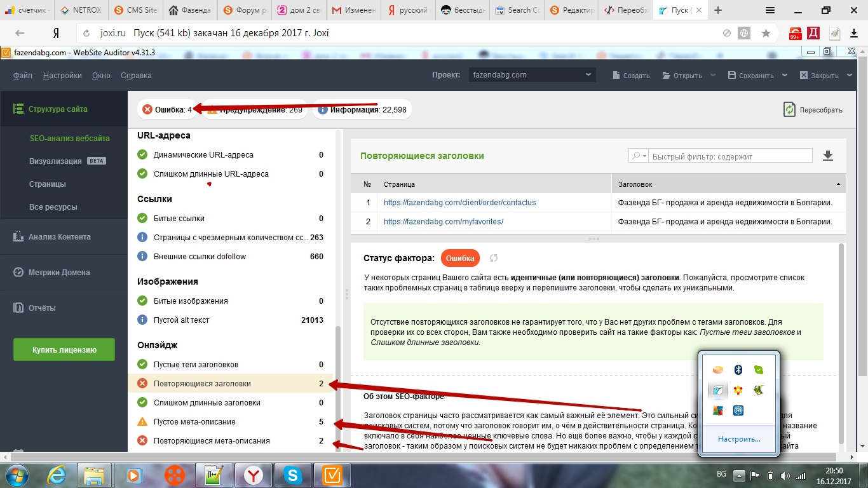Open Метрики Домена sidebar section

[59, 273]
